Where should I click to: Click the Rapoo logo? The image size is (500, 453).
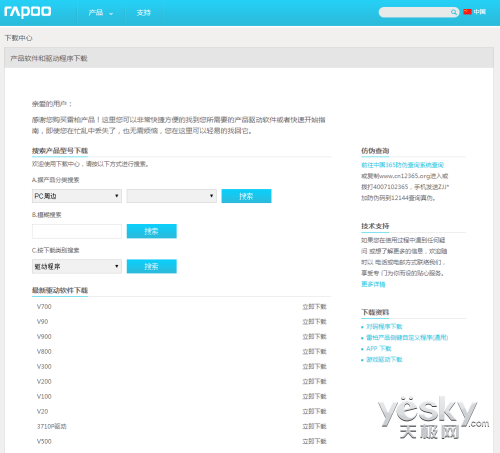tap(27, 12)
